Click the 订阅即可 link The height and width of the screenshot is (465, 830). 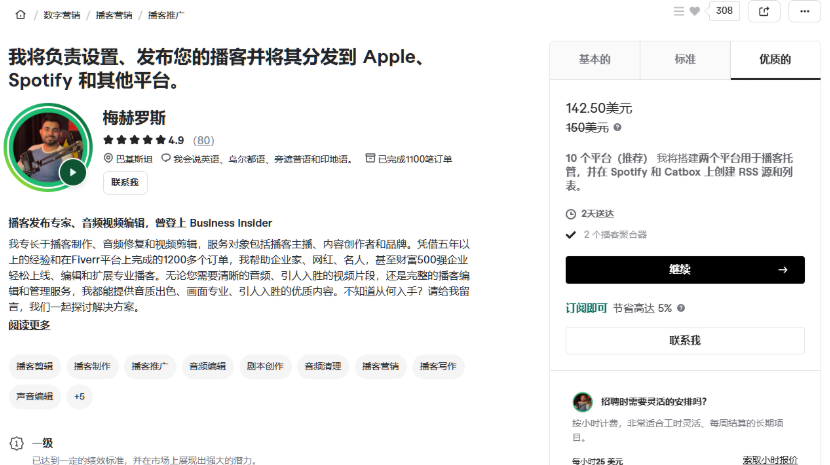[587, 308]
